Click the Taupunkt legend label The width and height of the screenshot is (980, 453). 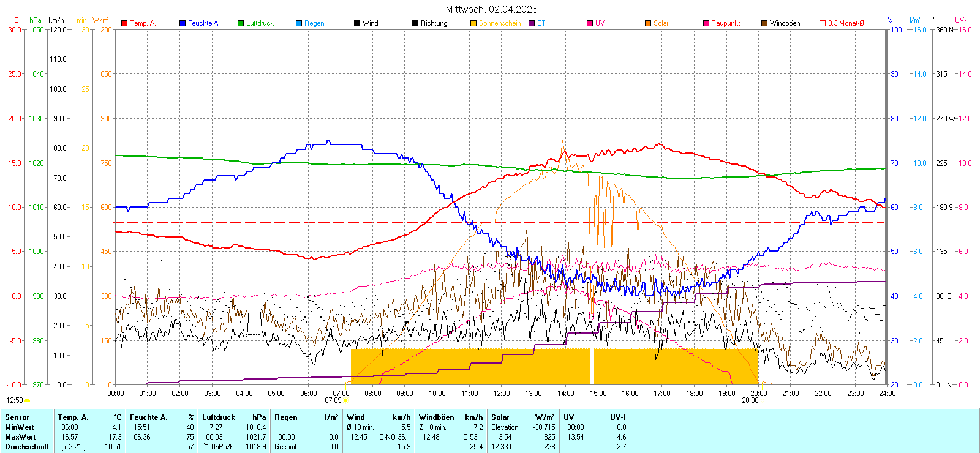(726, 23)
